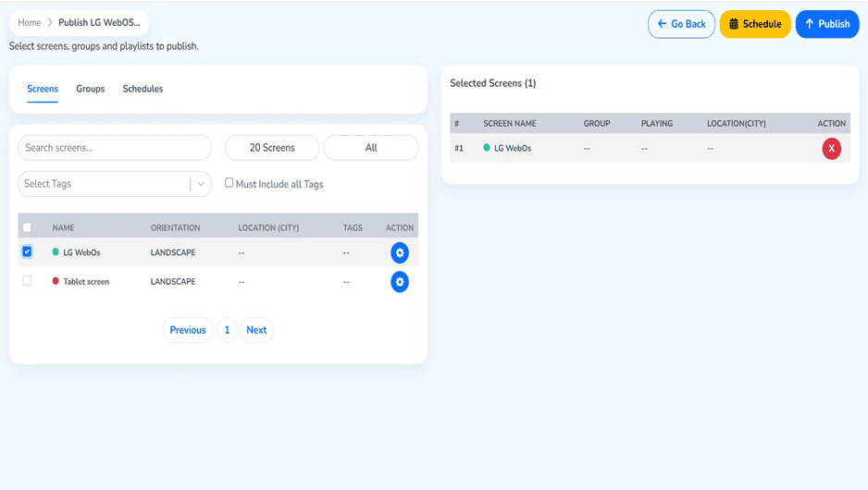This screenshot has height=490, width=868.
Task: Click the GROUP column header
Action: coord(597,123)
